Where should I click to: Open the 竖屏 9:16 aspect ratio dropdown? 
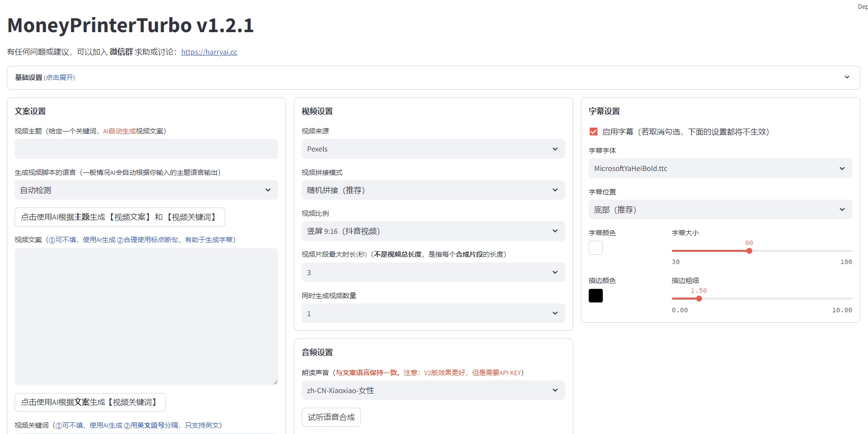(433, 231)
